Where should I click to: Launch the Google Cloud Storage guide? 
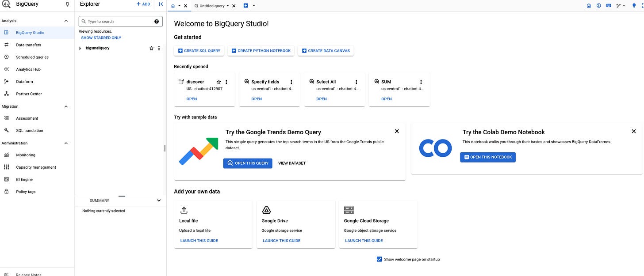click(x=364, y=241)
